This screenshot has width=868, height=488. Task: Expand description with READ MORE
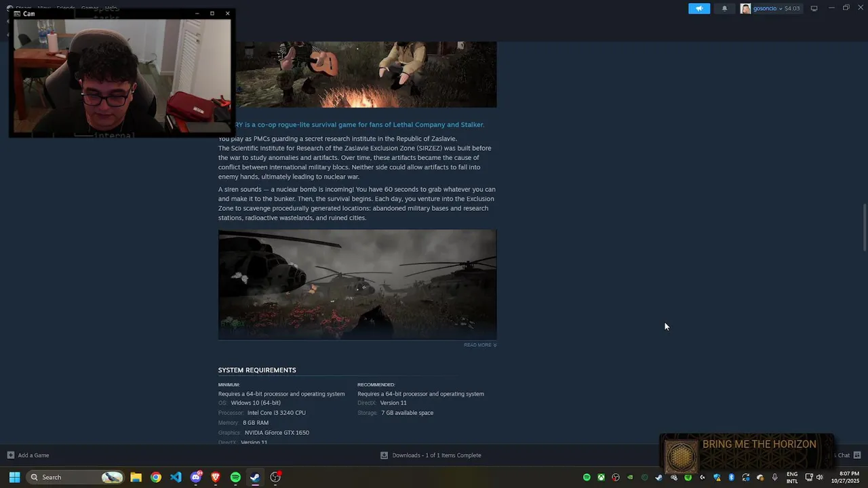pyautogui.click(x=480, y=345)
